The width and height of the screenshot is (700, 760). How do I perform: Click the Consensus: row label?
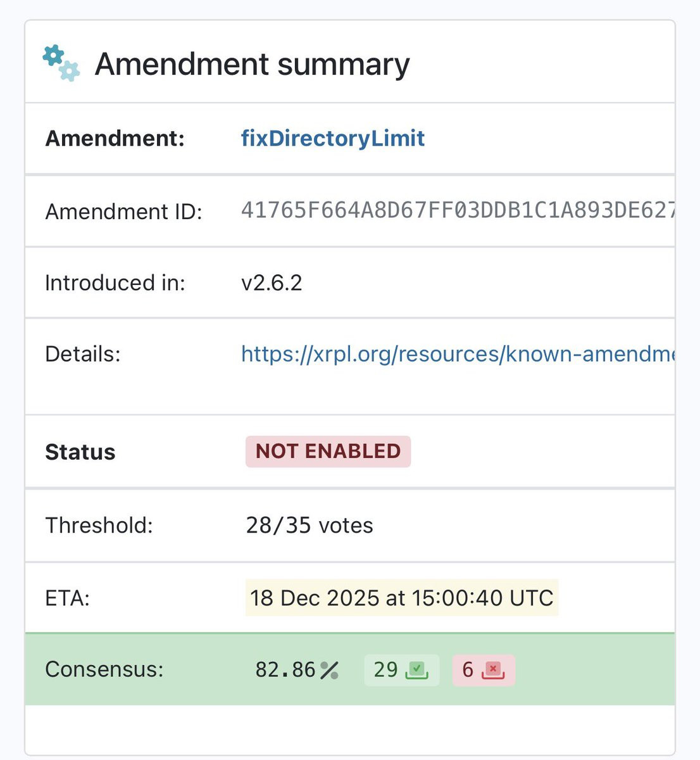click(104, 669)
